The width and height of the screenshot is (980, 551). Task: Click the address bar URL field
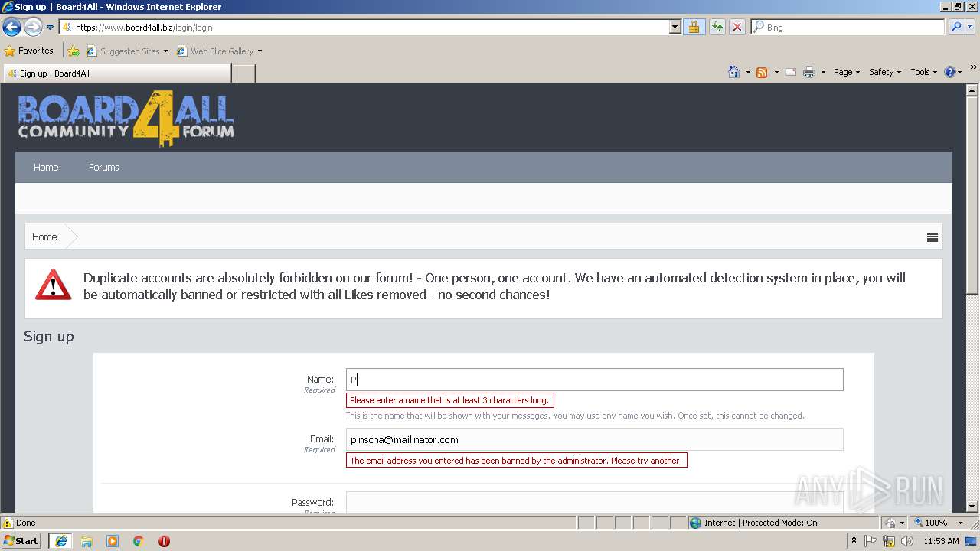pyautogui.click(x=365, y=27)
